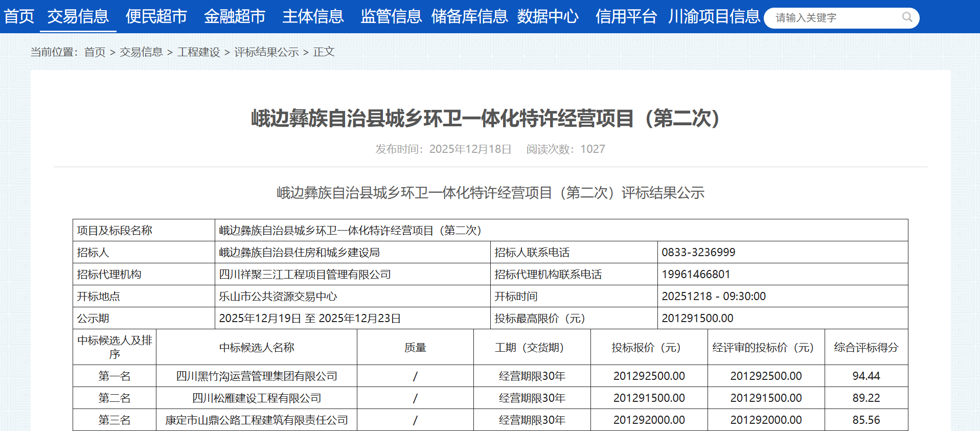Go to 便民超市 in navigation

156,16
